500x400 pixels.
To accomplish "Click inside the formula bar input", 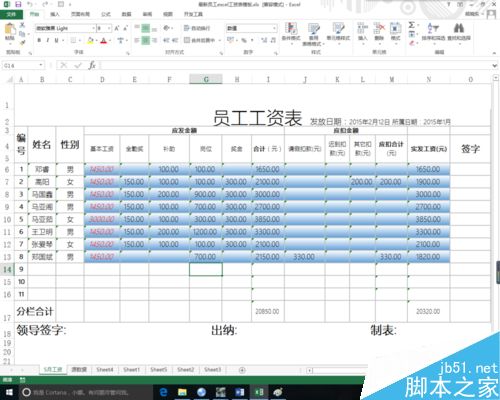I will click(x=295, y=65).
